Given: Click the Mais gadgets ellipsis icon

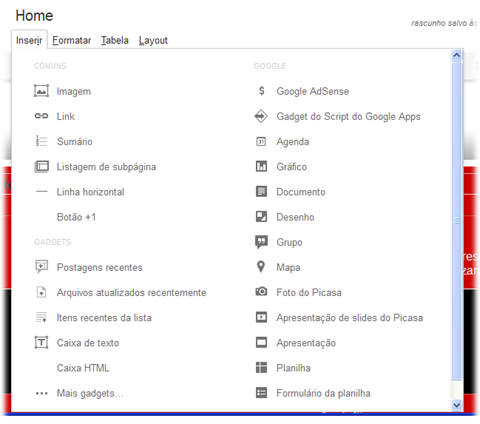Looking at the screenshot, I should point(41,393).
